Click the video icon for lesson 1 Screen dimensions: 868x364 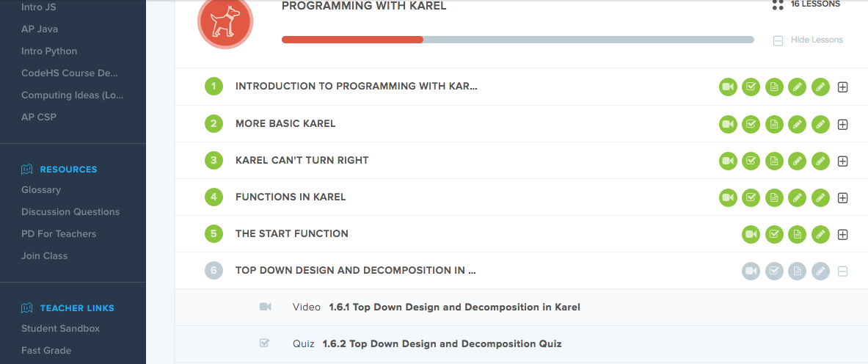click(x=728, y=87)
